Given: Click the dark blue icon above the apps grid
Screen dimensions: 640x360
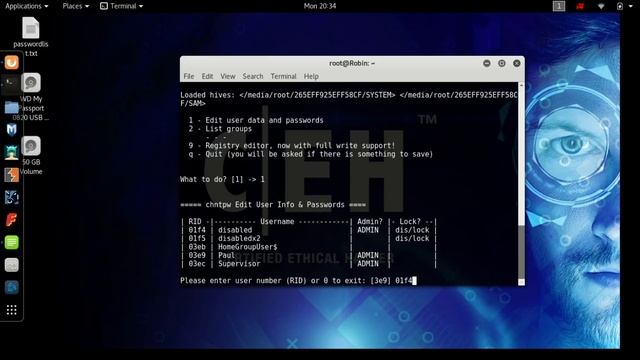Looking at the screenshot, I should click(x=11, y=287).
